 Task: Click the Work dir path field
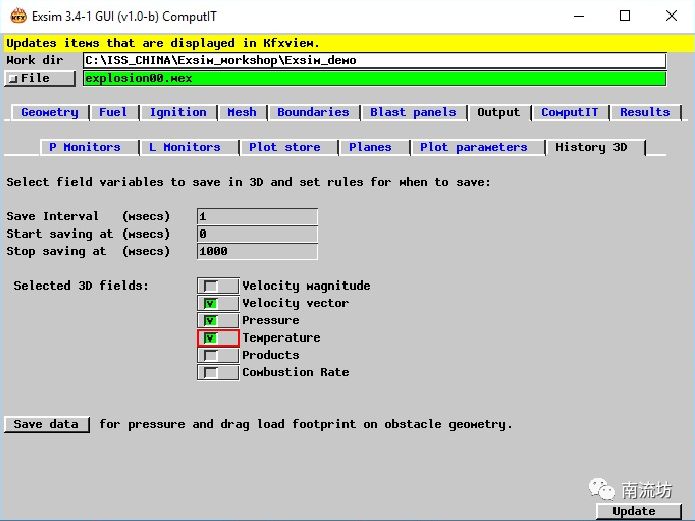374,60
